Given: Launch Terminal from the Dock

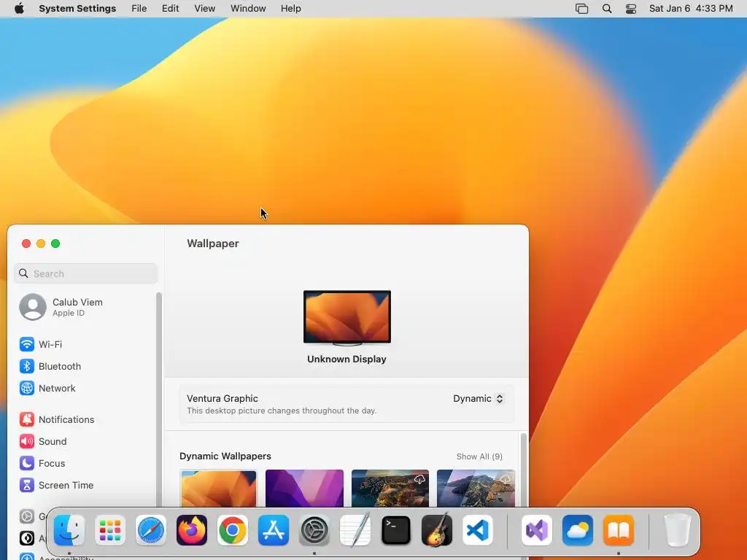Looking at the screenshot, I should (396, 530).
